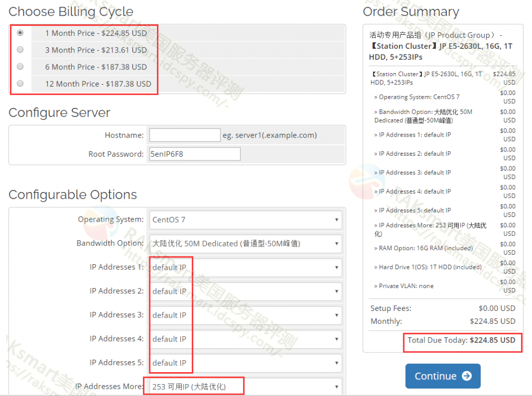Click the 'Monthly:' label in order summary
532x396 pixels.
pyautogui.click(x=386, y=321)
